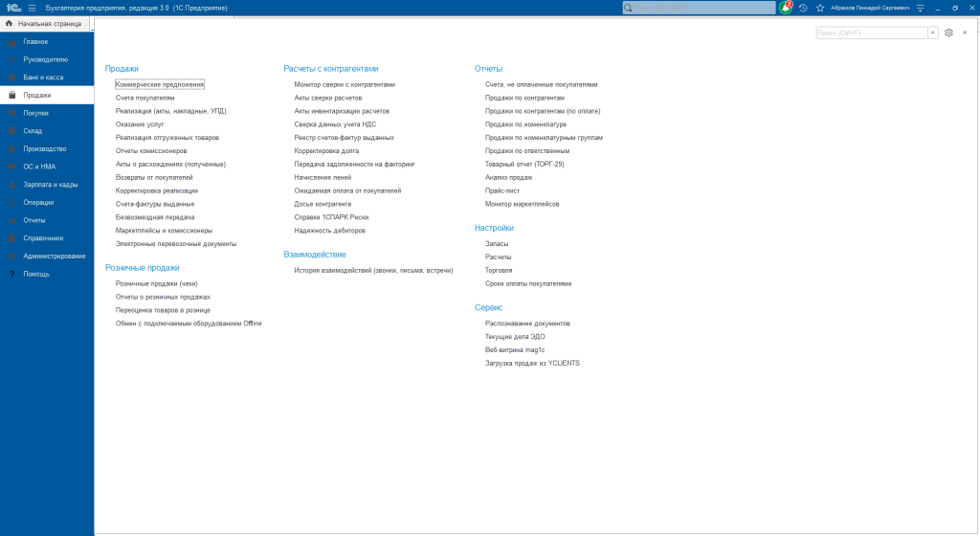Image resolution: width=980 pixels, height=536 pixels.
Task: Open Монитор сверки с контрагентами
Action: coord(345,84)
